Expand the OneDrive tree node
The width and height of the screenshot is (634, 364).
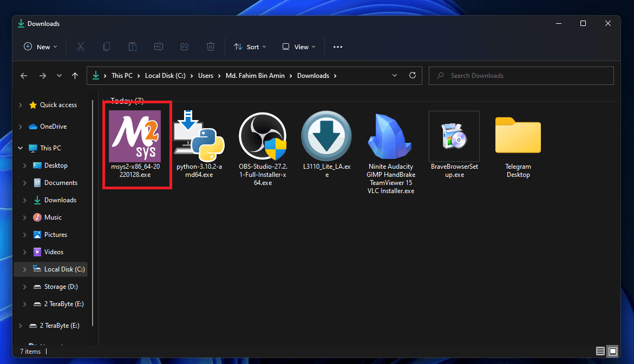(x=20, y=127)
